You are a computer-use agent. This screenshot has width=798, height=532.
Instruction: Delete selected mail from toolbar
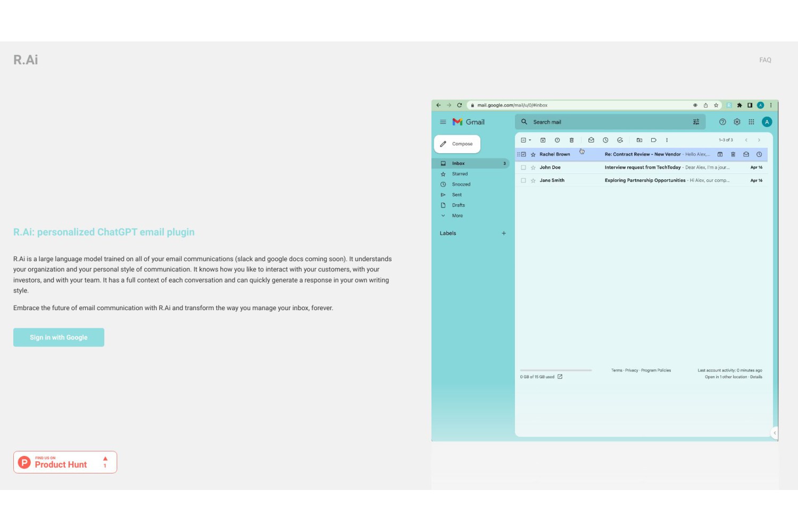(571, 140)
